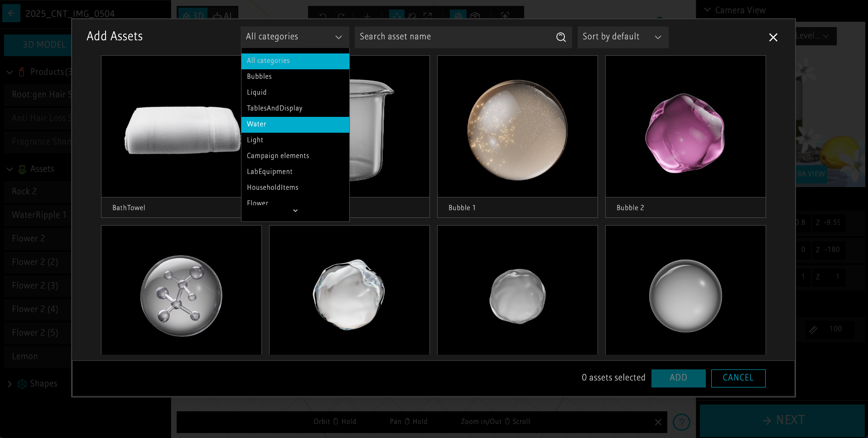Click the search magnifier icon
Screen dimensions: 868x438
tap(561, 37)
